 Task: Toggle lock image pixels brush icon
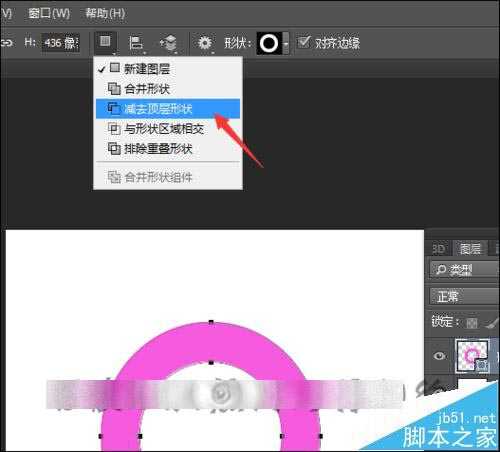click(492, 323)
